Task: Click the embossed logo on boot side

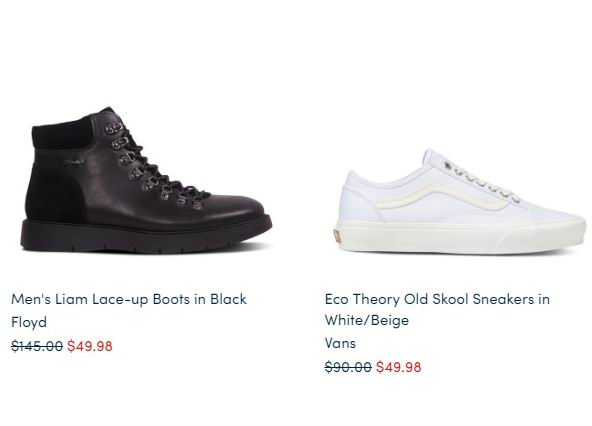Action: click(74, 164)
